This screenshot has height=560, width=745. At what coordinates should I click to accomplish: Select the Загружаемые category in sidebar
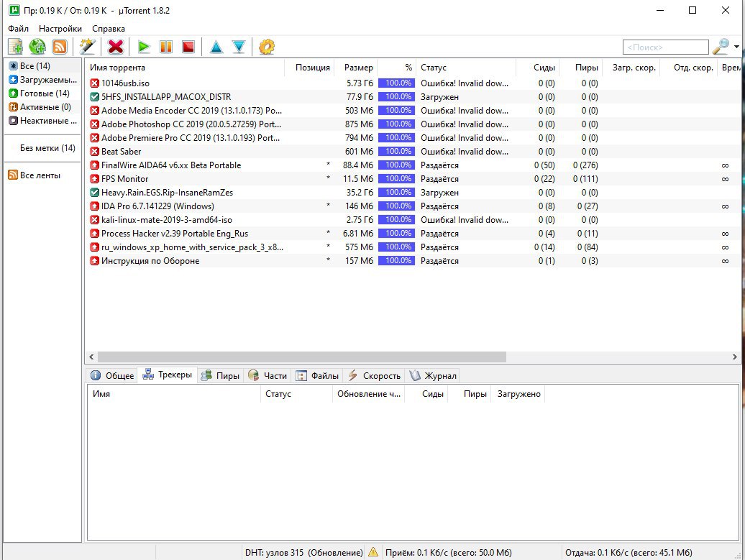(42, 79)
